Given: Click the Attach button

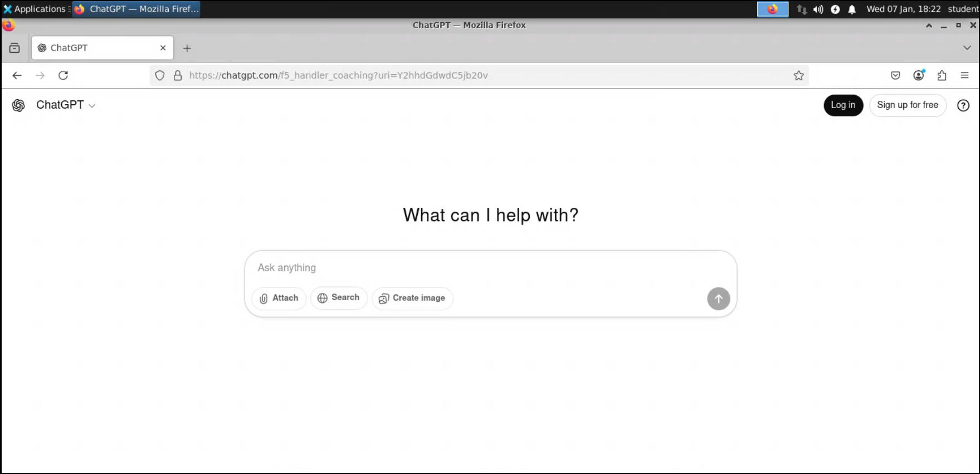Looking at the screenshot, I should 279,298.
